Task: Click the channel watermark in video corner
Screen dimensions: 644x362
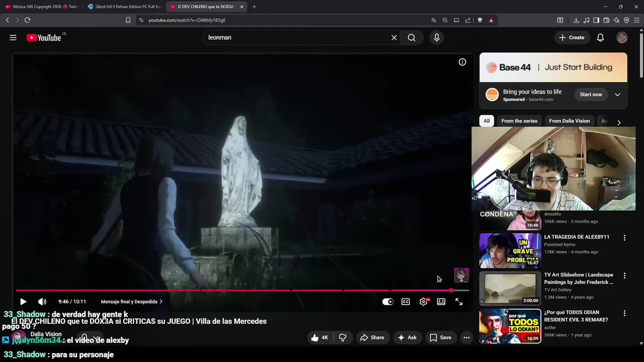Action: [461, 275]
